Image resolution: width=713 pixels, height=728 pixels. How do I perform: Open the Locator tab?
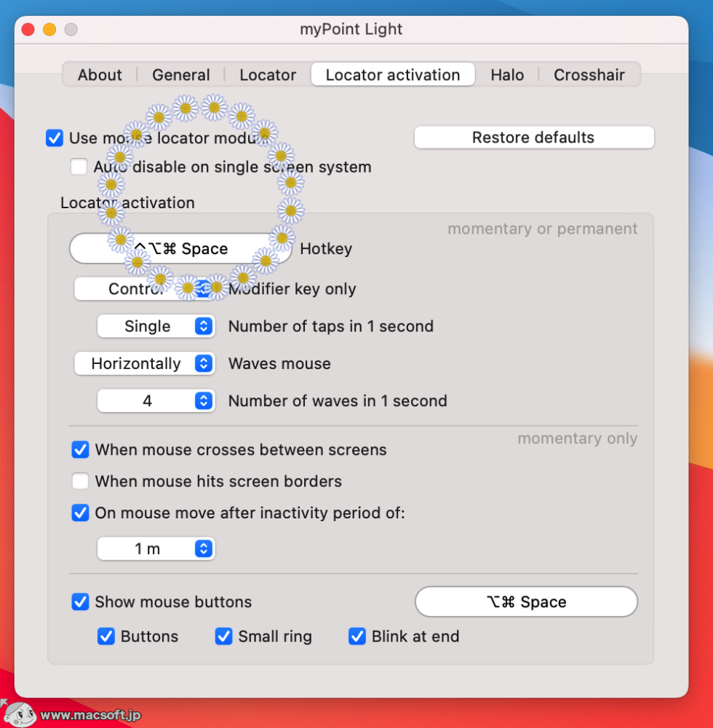[267, 74]
